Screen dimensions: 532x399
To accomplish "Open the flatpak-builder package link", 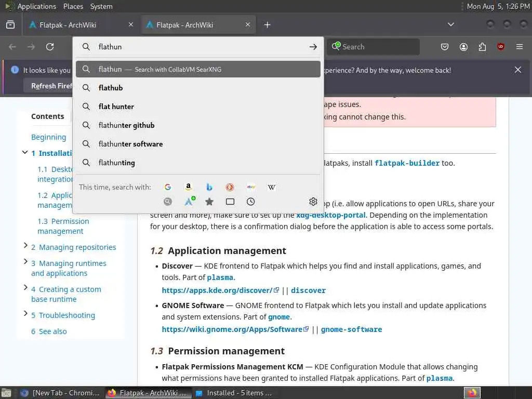I will (407, 163).
